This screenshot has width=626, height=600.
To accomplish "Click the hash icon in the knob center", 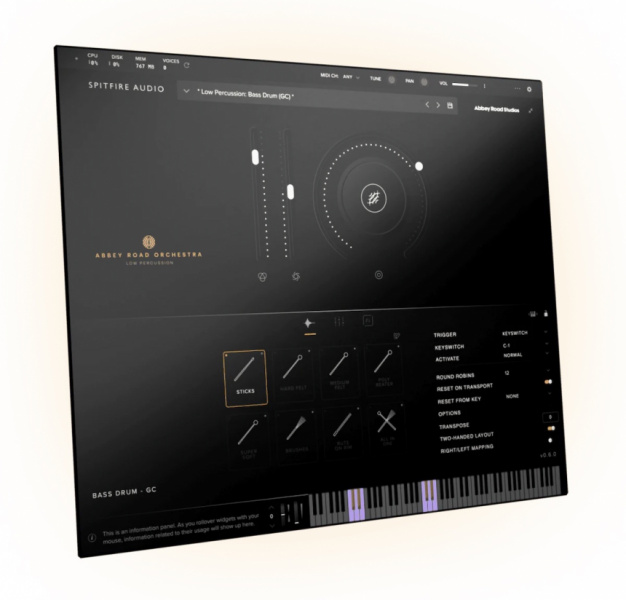I will pyautogui.click(x=374, y=198).
